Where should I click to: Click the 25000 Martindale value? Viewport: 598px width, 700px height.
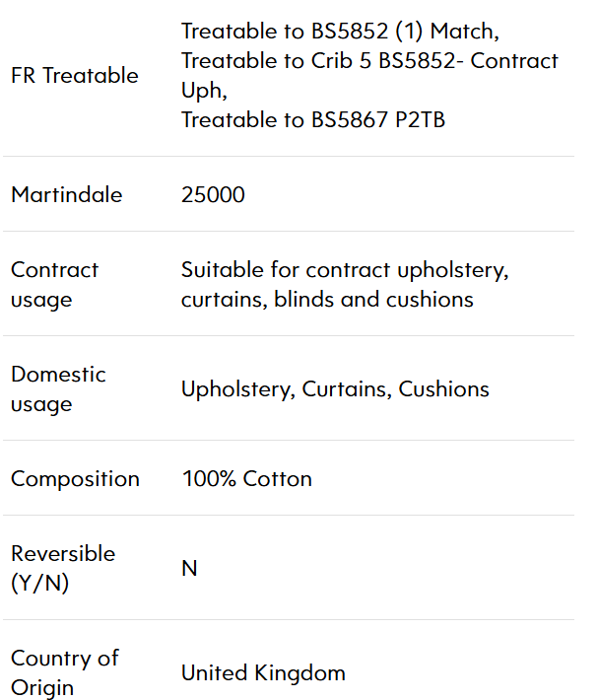click(x=213, y=194)
